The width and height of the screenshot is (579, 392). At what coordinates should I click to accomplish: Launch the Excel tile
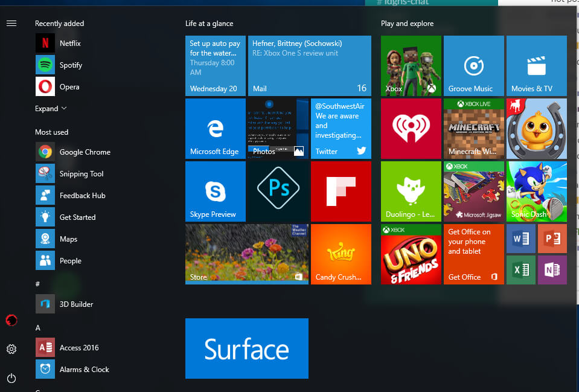click(521, 270)
